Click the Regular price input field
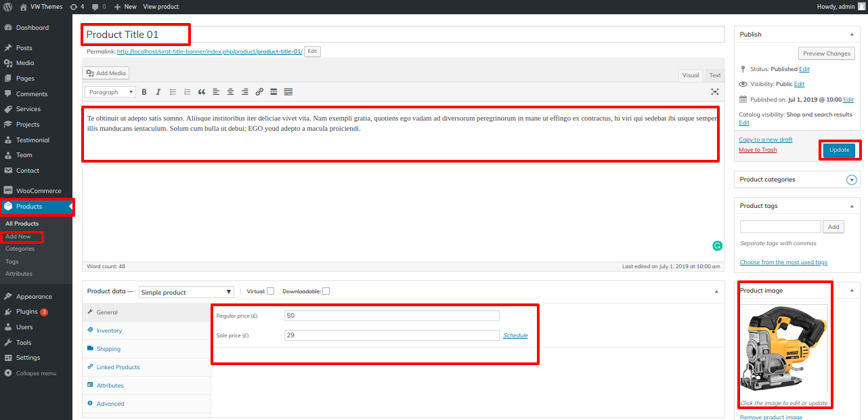This screenshot has height=420, width=868. click(x=391, y=316)
